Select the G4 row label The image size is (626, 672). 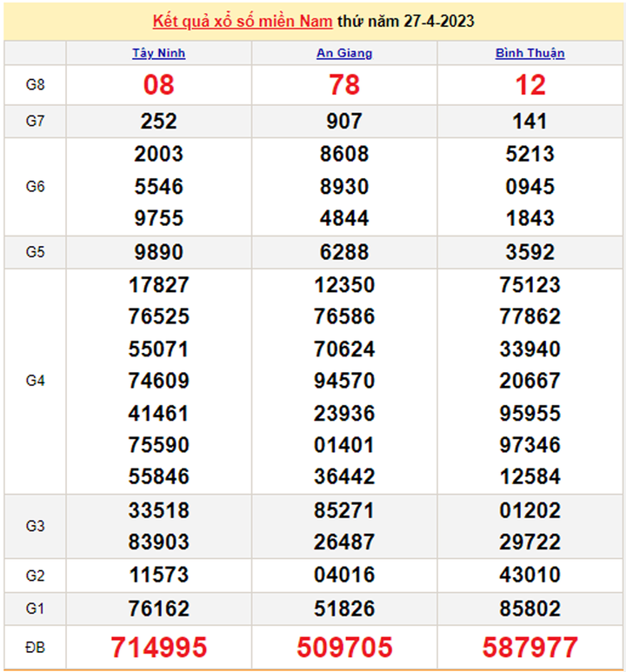click(35, 381)
